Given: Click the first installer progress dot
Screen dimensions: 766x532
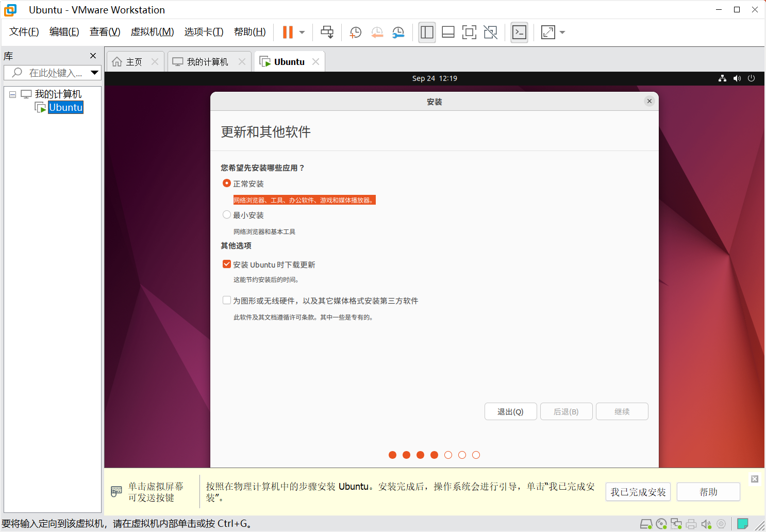Looking at the screenshot, I should pos(392,455).
